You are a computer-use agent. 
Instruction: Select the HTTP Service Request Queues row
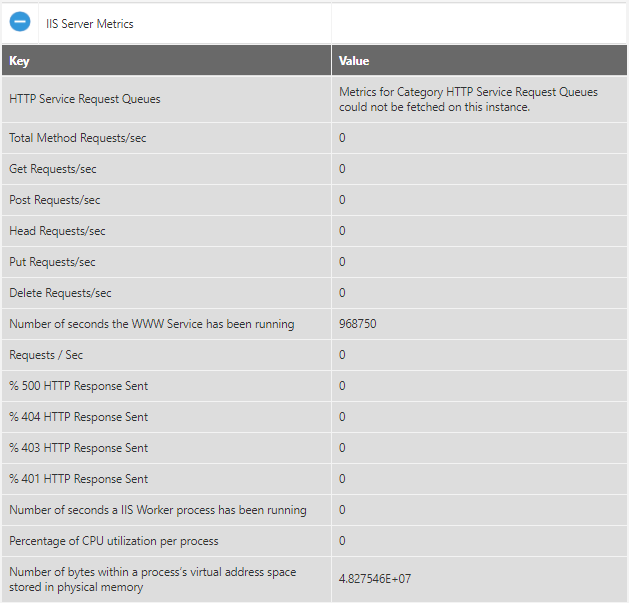pyautogui.click(x=85, y=99)
